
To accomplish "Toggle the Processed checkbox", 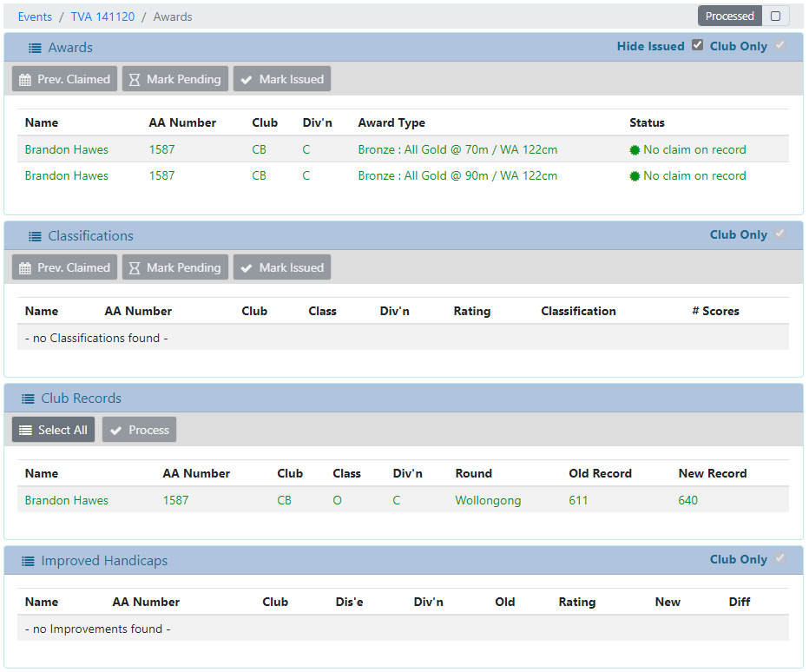I will pyautogui.click(x=775, y=16).
